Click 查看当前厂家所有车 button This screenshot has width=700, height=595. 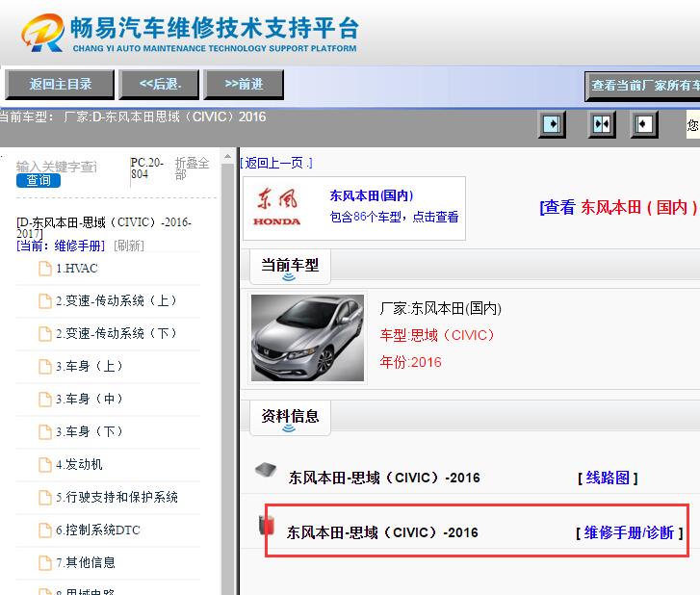pyautogui.click(x=643, y=86)
